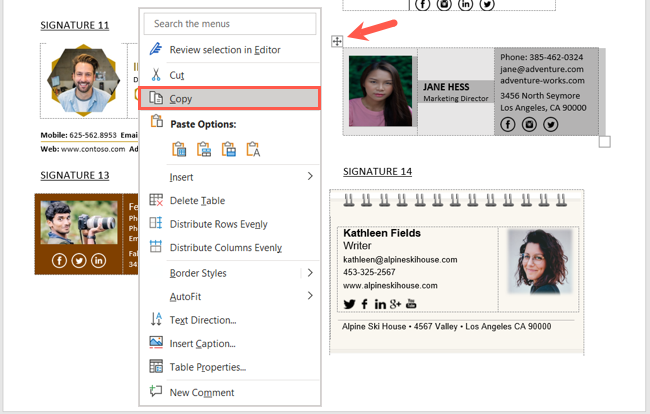
Task: Click Twitter icon in Signature 13
Action: tap(79, 261)
